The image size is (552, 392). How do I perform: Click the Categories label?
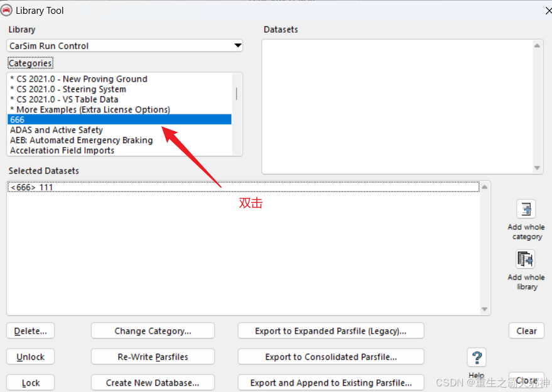30,63
